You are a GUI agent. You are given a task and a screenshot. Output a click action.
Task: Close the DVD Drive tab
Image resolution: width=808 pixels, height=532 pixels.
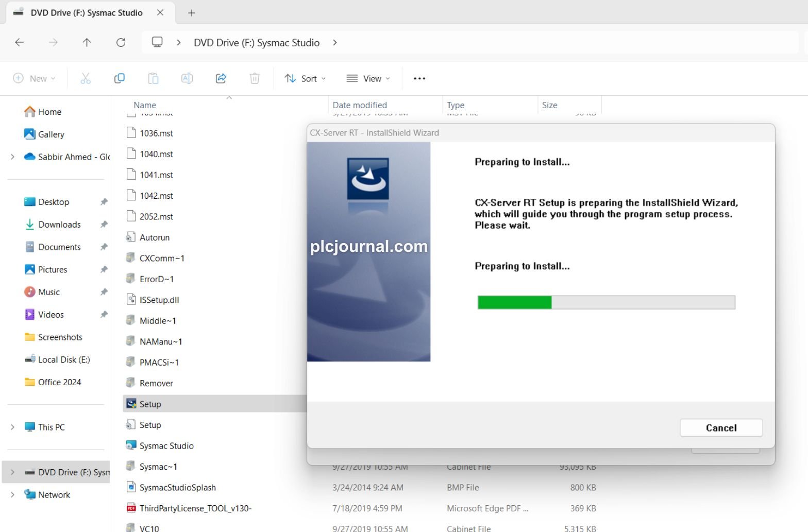pos(160,13)
